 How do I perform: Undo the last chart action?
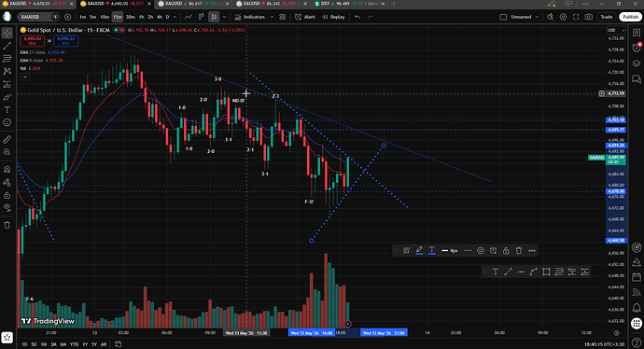(357, 17)
